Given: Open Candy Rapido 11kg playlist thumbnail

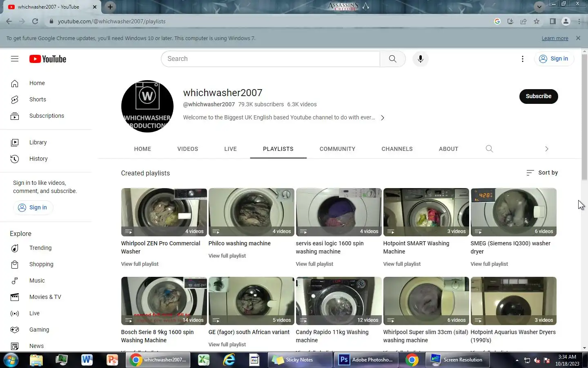Looking at the screenshot, I should [339, 301].
